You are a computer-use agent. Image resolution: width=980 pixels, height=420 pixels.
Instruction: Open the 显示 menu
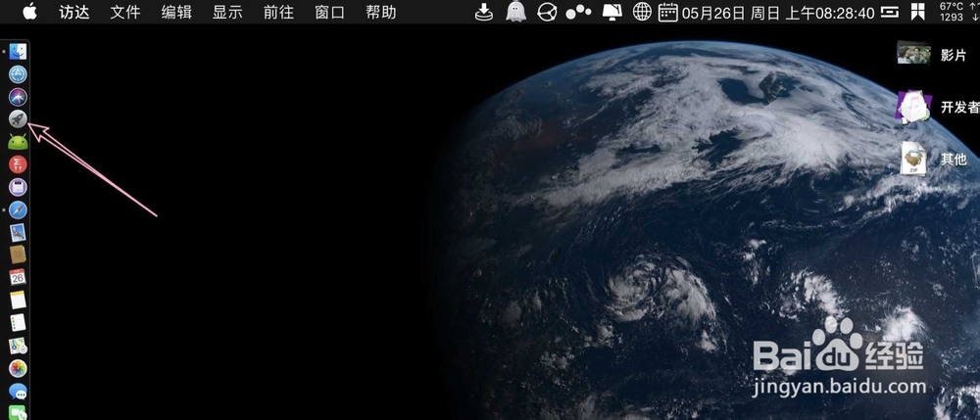click(227, 12)
